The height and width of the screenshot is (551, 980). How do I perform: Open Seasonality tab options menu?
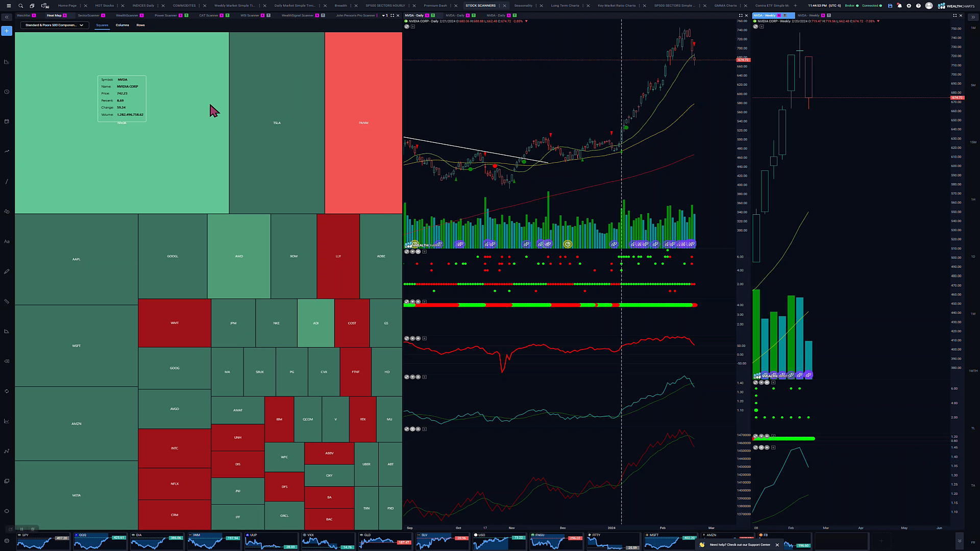536,6
